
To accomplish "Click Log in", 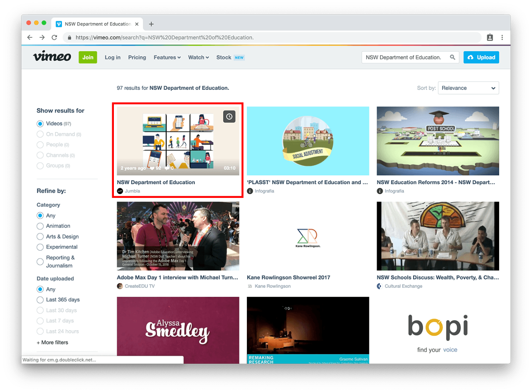I will (113, 57).
